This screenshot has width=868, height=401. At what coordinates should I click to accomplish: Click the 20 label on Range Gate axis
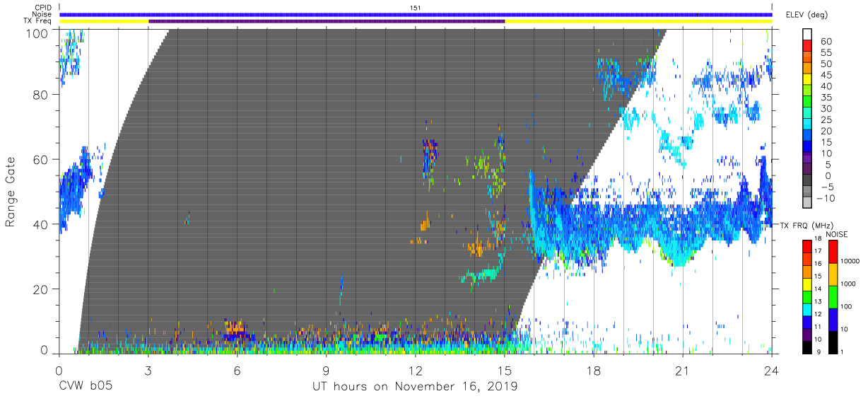[41, 289]
